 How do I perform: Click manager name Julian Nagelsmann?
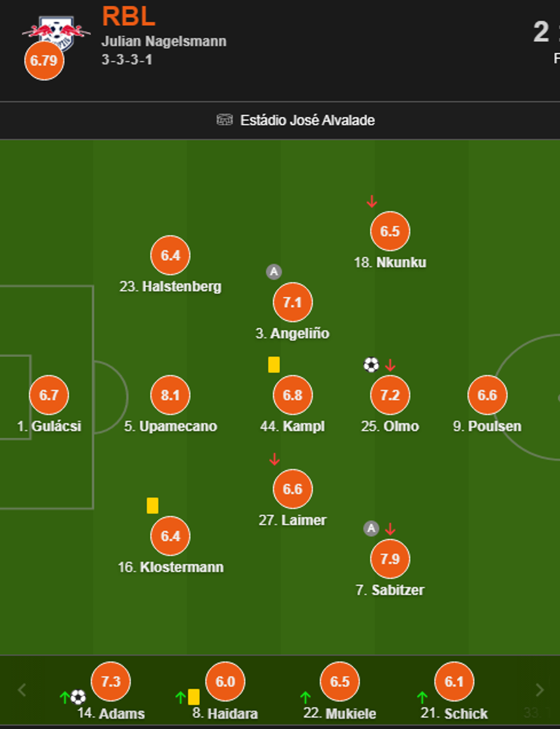[x=164, y=41]
